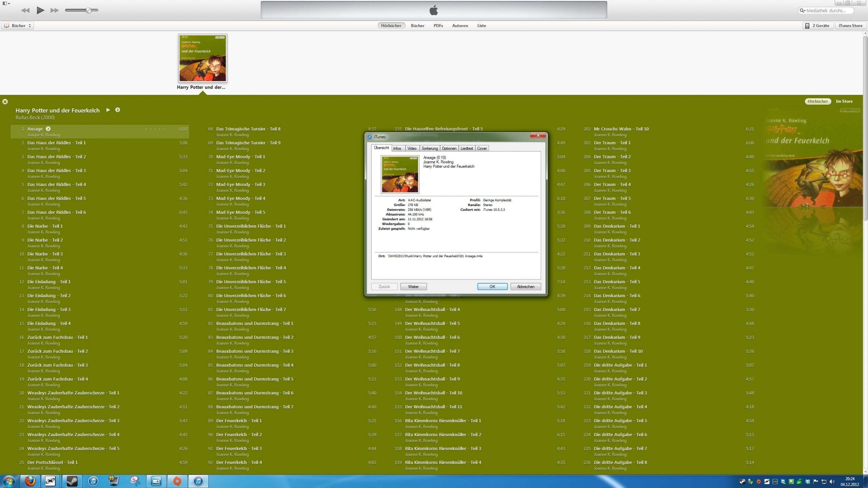Play the Harry Potter und der Feuerkelch album

pos(108,110)
